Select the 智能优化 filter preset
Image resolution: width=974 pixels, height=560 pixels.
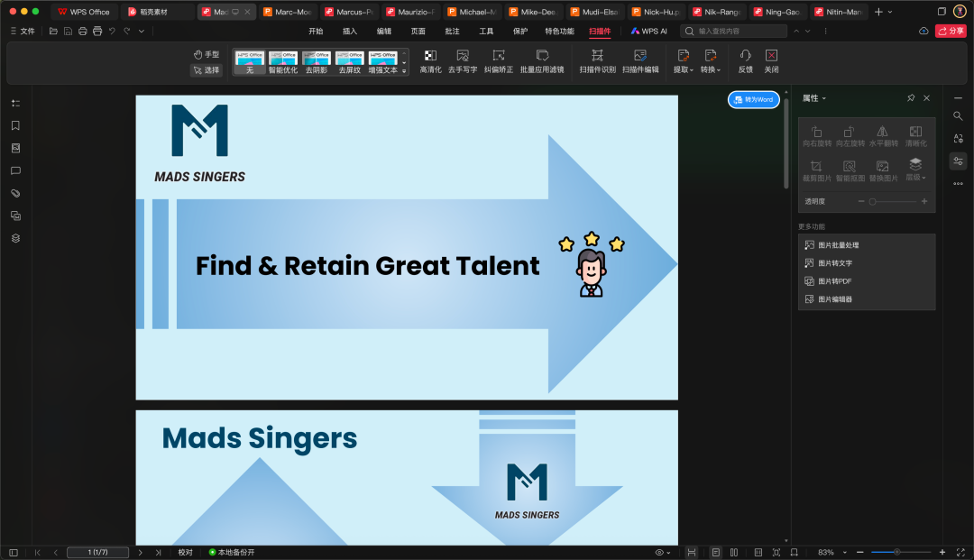coord(283,62)
